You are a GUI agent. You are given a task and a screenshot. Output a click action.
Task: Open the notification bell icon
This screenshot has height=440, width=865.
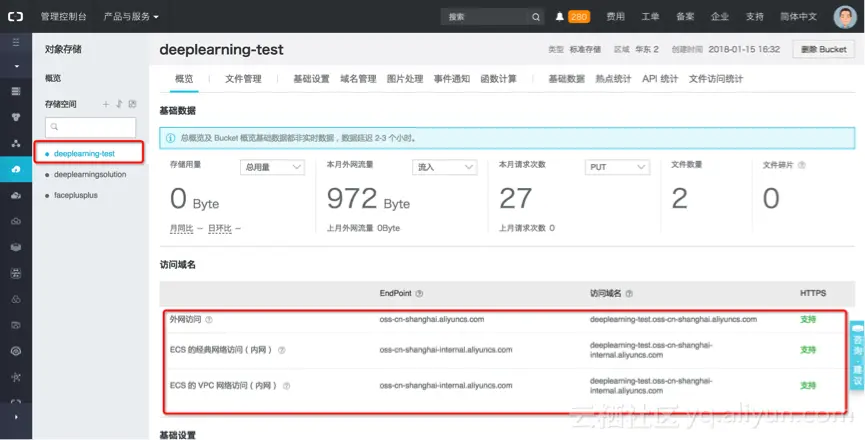[x=559, y=17]
